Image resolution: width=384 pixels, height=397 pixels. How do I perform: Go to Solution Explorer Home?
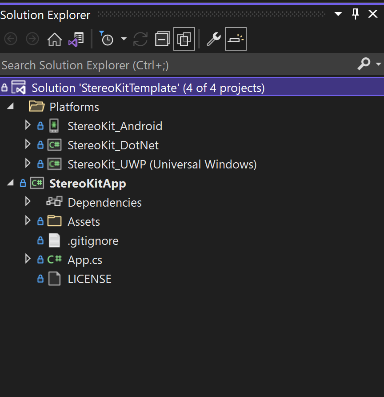pyautogui.click(x=54, y=39)
